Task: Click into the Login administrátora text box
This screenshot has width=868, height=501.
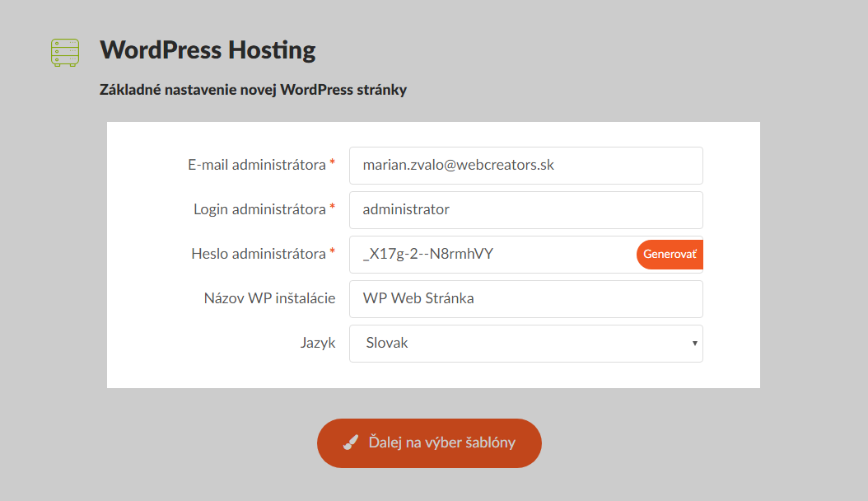Action: (525, 210)
